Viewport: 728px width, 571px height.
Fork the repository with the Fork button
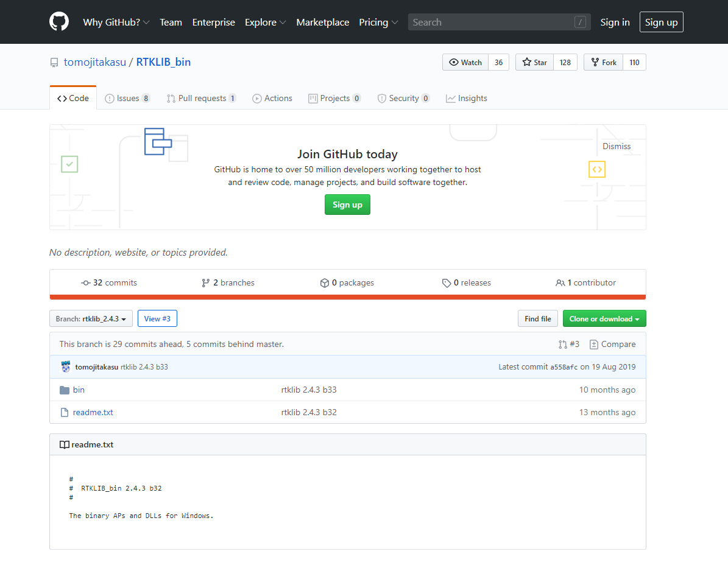coord(603,62)
